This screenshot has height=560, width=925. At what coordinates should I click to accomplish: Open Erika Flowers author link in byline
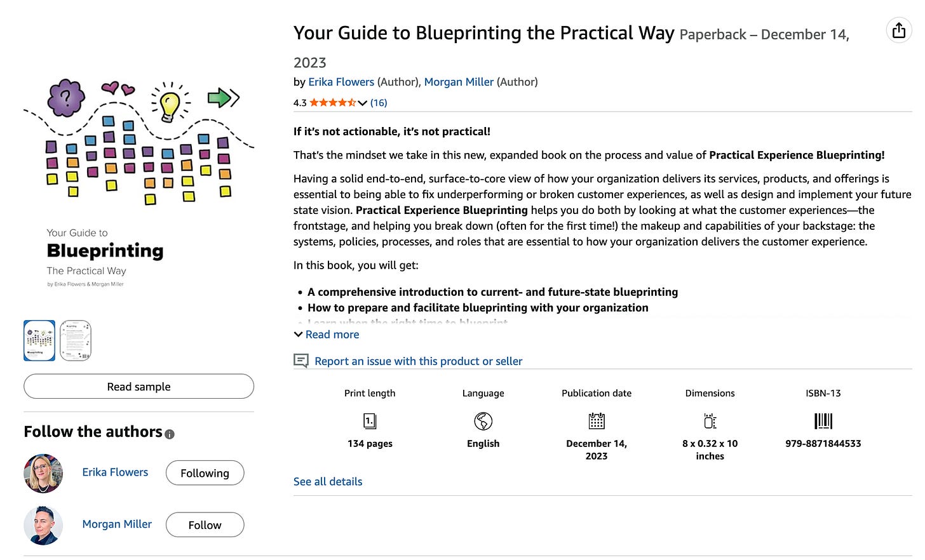click(x=341, y=82)
